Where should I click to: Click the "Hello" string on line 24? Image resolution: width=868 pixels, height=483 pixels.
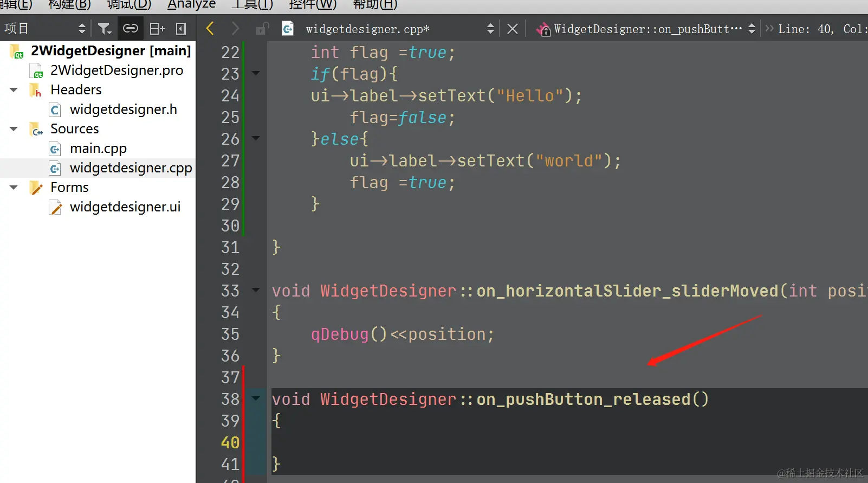click(530, 96)
